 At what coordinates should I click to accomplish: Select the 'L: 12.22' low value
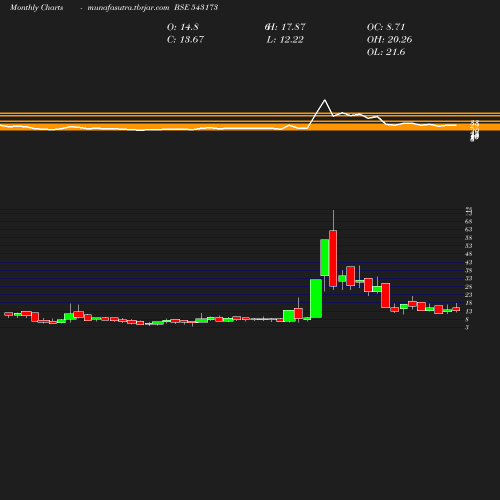coord(285,39)
